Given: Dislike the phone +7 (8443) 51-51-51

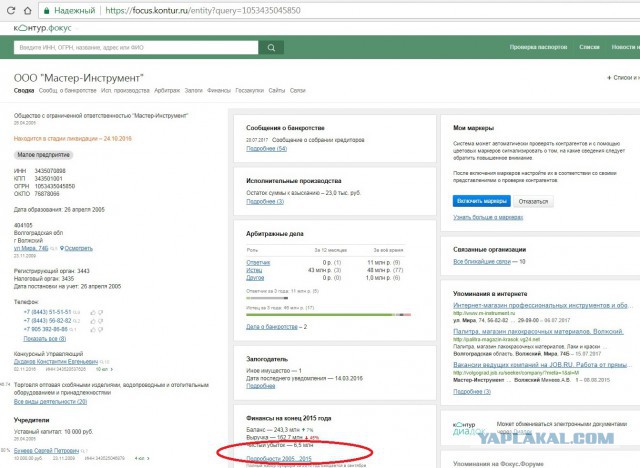Looking at the screenshot, I should tap(100, 313).
